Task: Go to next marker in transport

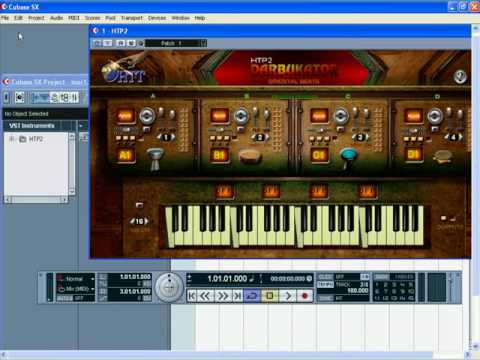Action: click(x=237, y=296)
